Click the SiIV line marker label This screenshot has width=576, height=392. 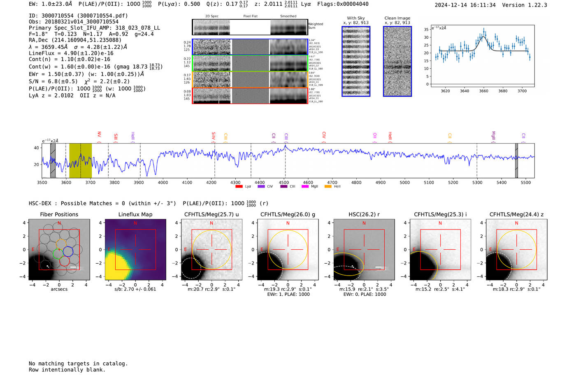214,135
